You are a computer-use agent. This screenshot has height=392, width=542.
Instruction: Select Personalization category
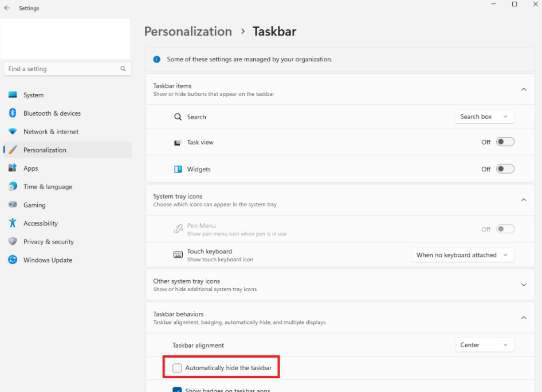click(x=68, y=150)
